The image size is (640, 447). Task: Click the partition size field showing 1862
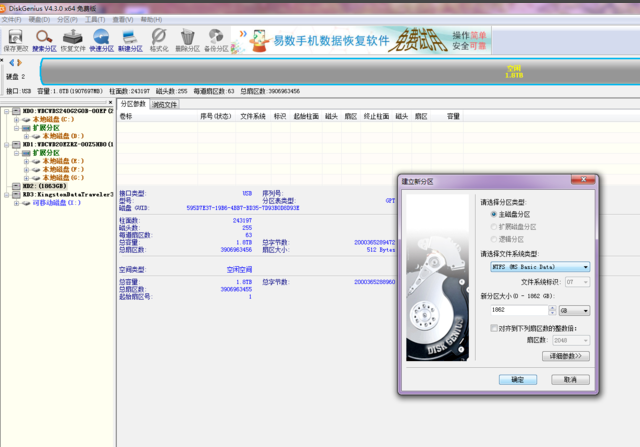(519, 310)
